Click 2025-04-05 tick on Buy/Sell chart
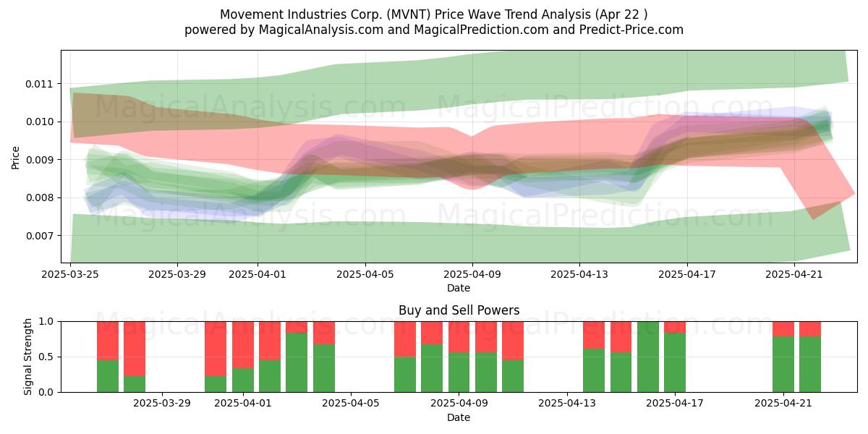The image size is (868, 434). tap(351, 404)
